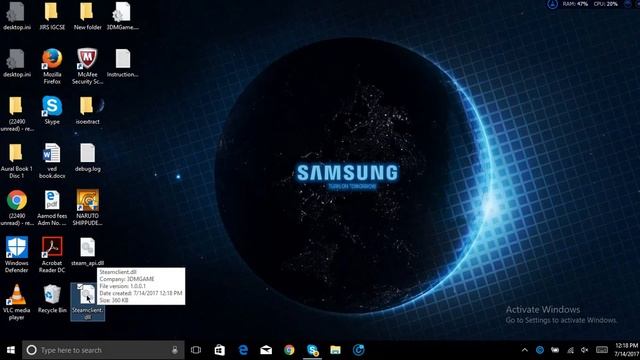
Task: Open the volume control tray icon
Action: pyautogui.click(x=585, y=350)
